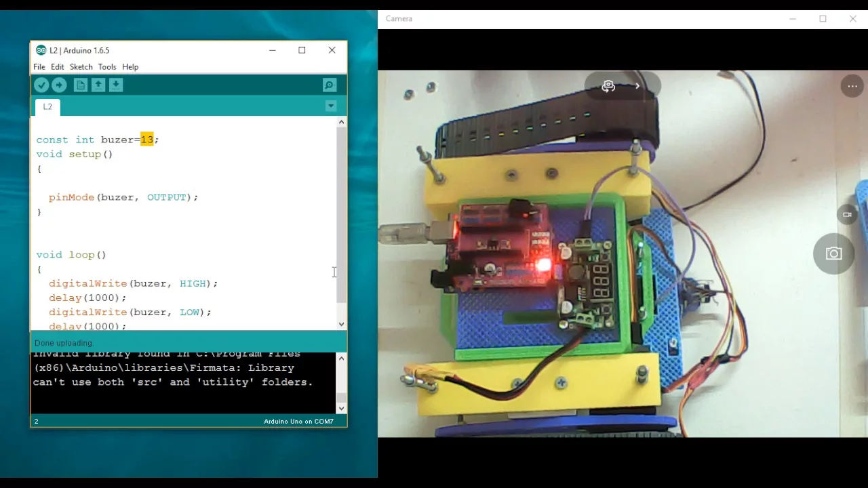This screenshot has width=868, height=488.
Task: Expand camera controls with the chevron arrow
Action: pyautogui.click(x=637, y=86)
